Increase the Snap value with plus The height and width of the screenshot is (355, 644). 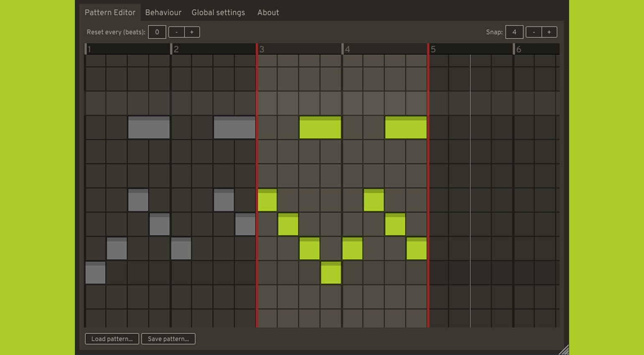[x=549, y=32]
